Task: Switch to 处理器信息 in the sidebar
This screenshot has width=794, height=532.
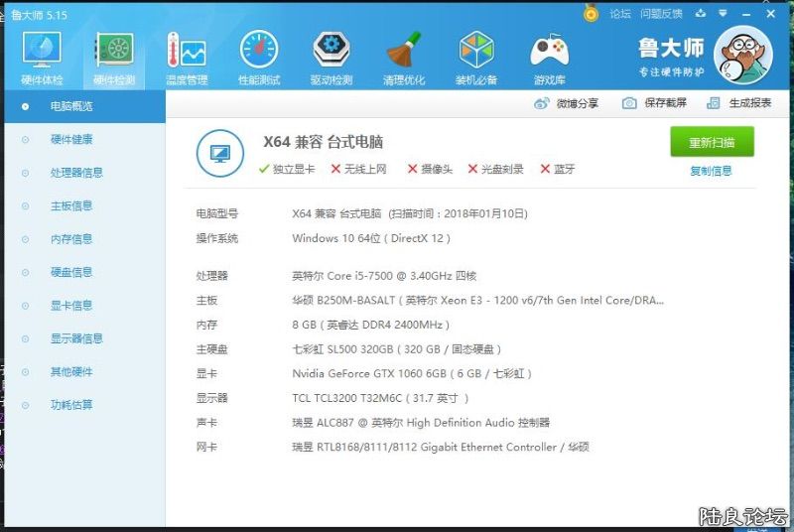Action: (76, 173)
